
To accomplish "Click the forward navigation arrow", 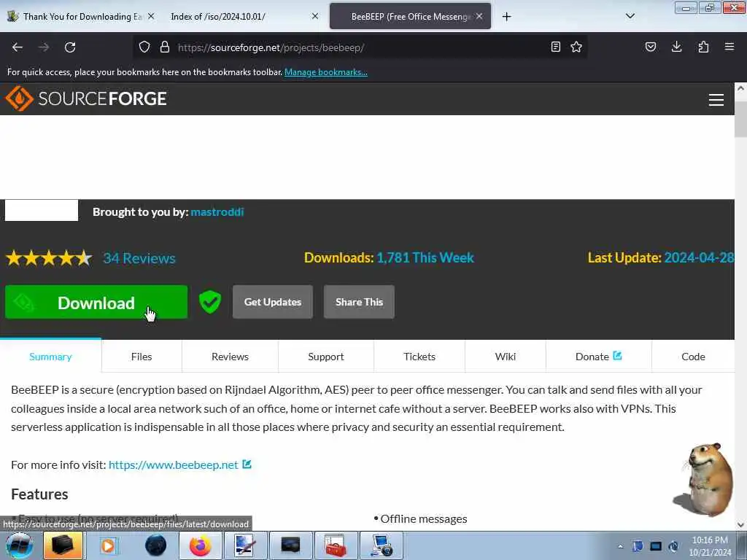I will (44, 47).
